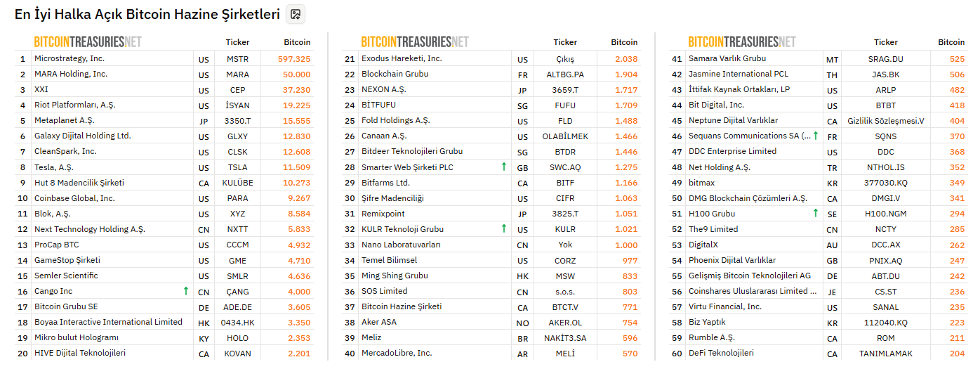This screenshot has height=369, width=980.
Task: Click Galaxy Dijital Holding Ltd. name
Action: (x=83, y=136)
